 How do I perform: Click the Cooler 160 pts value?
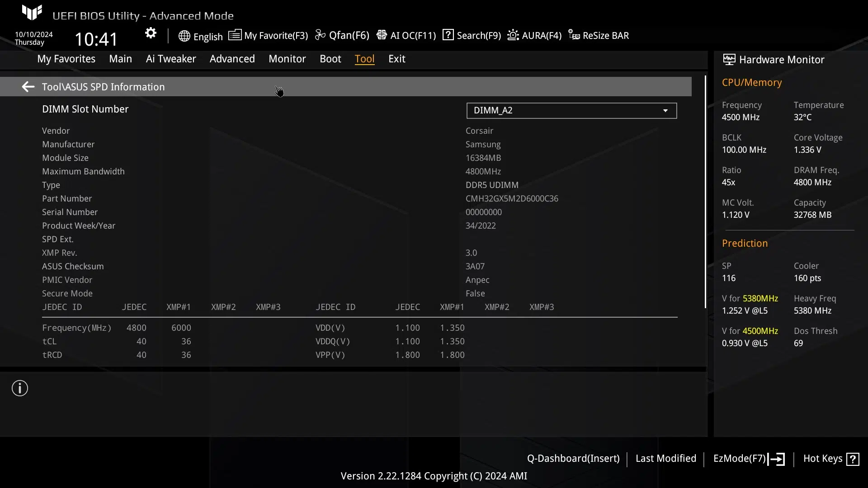pos(807,278)
